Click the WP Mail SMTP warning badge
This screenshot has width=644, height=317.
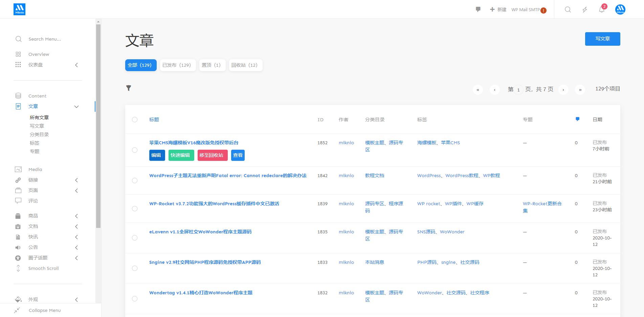(x=544, y=10)
